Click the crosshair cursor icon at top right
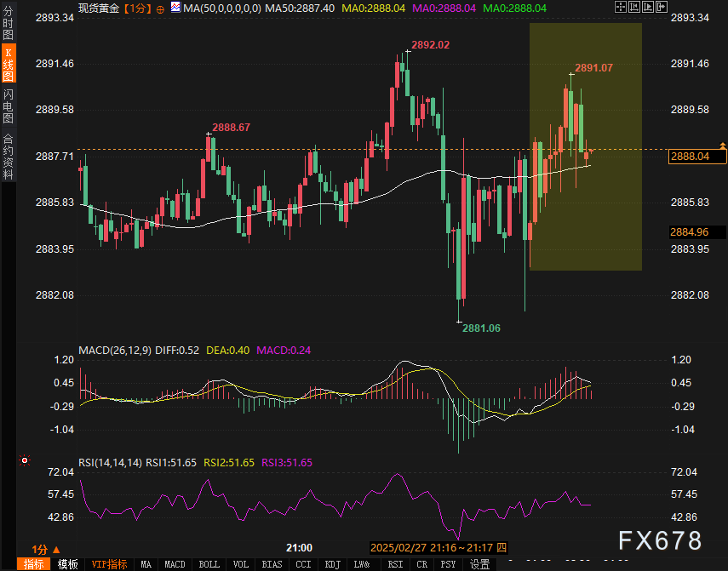This screenshot has width=728, height=571. tap(620, 7)
